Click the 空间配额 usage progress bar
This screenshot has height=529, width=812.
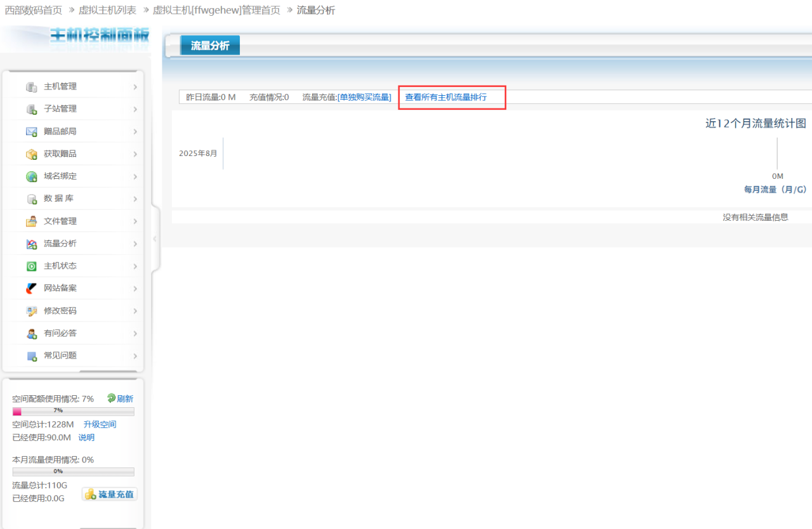click(73, 411)
